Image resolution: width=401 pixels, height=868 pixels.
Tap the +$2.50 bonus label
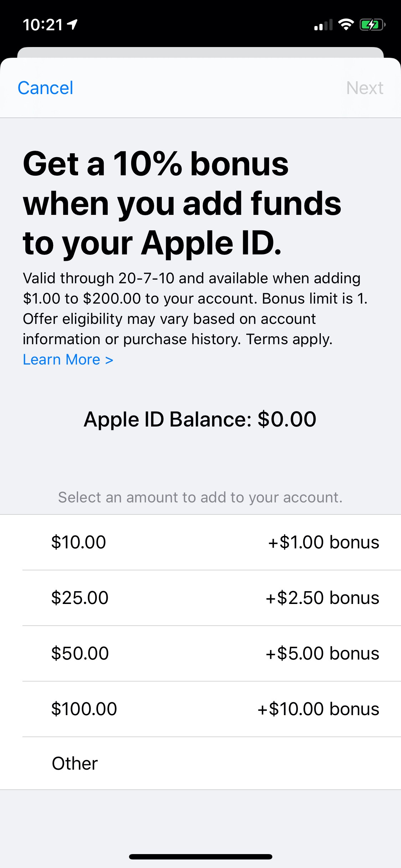(x=322, y=598)
